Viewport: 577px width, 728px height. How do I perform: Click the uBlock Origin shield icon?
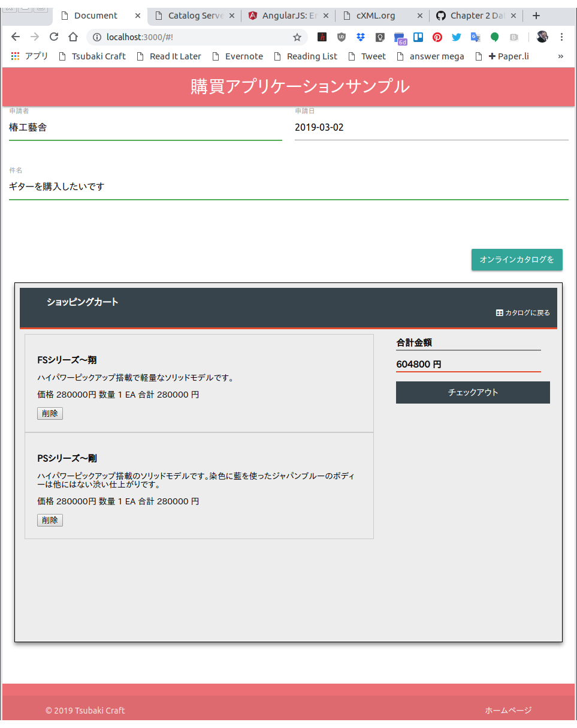pyautogui.click(x=341, y=37)
